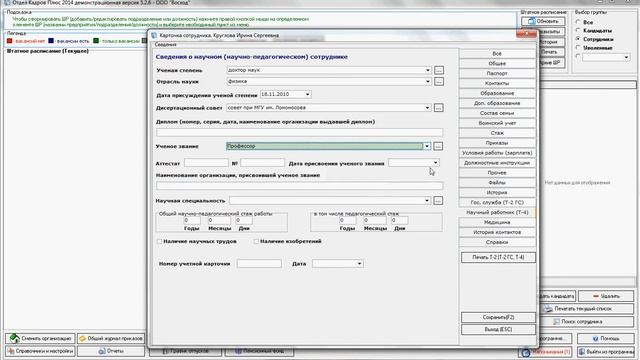
Task: Open Общий журнал приказов journal icon button
Action: click(x=111, y=338)
